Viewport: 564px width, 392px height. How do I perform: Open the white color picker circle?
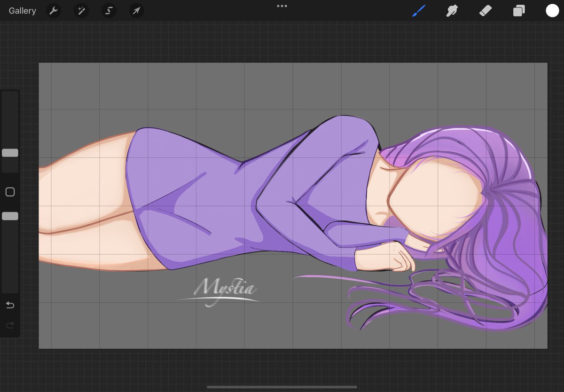(x=552, y=11)
